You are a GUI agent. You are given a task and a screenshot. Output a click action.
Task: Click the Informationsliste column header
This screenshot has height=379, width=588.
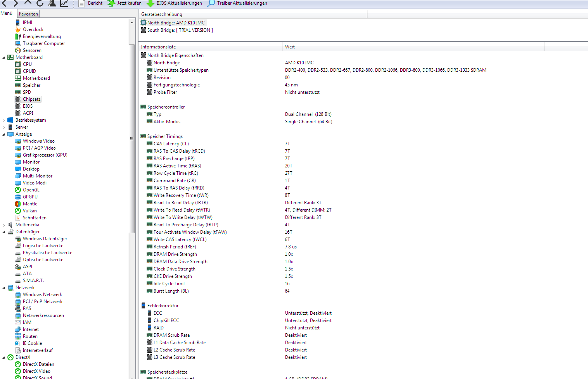pos(211,47)
